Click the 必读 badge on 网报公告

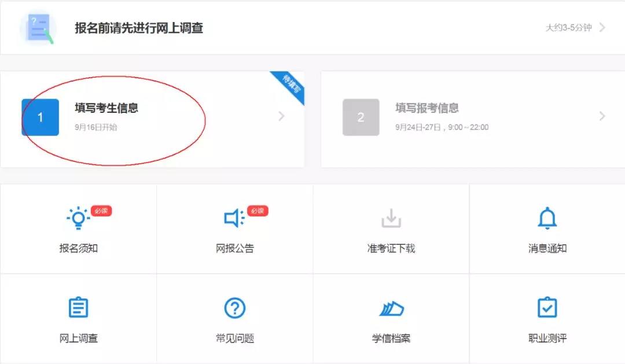coord(258,211)
